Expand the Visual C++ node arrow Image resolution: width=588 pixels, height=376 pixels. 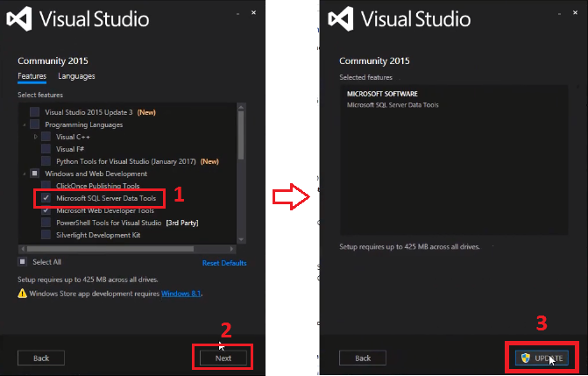[36, 137]
